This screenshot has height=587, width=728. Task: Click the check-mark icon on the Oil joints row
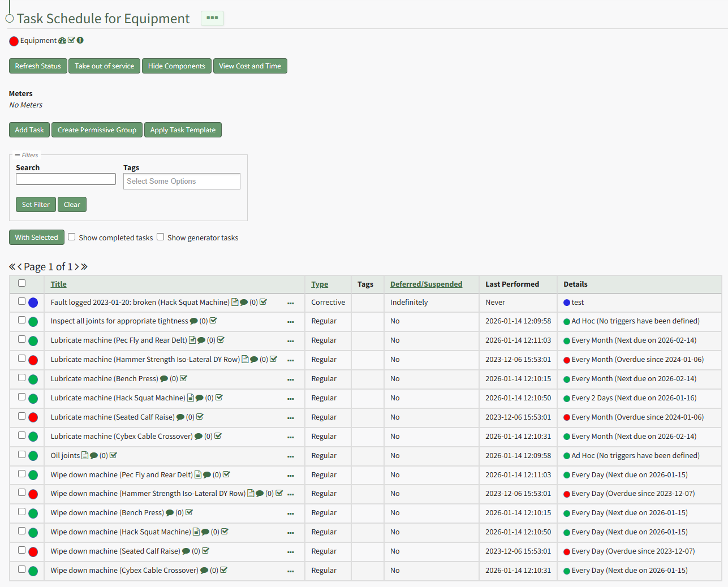click(x=113, y=455)
